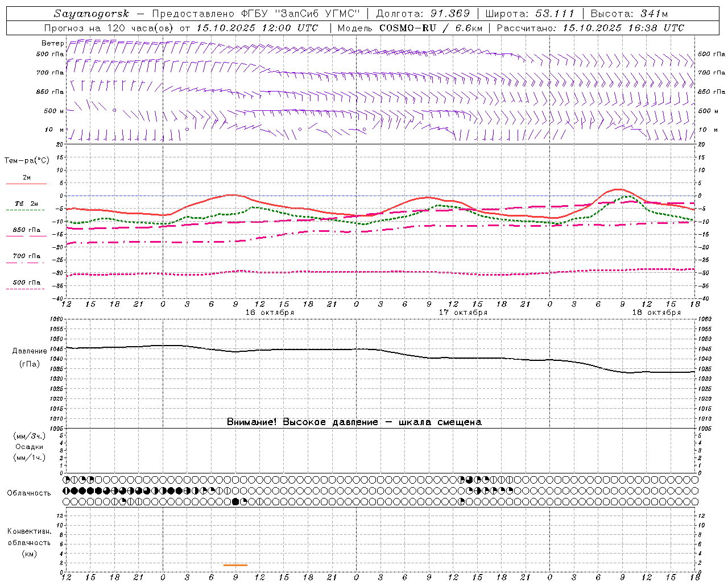Select the 'Долгота: 91.369' header value

[423, 14]
